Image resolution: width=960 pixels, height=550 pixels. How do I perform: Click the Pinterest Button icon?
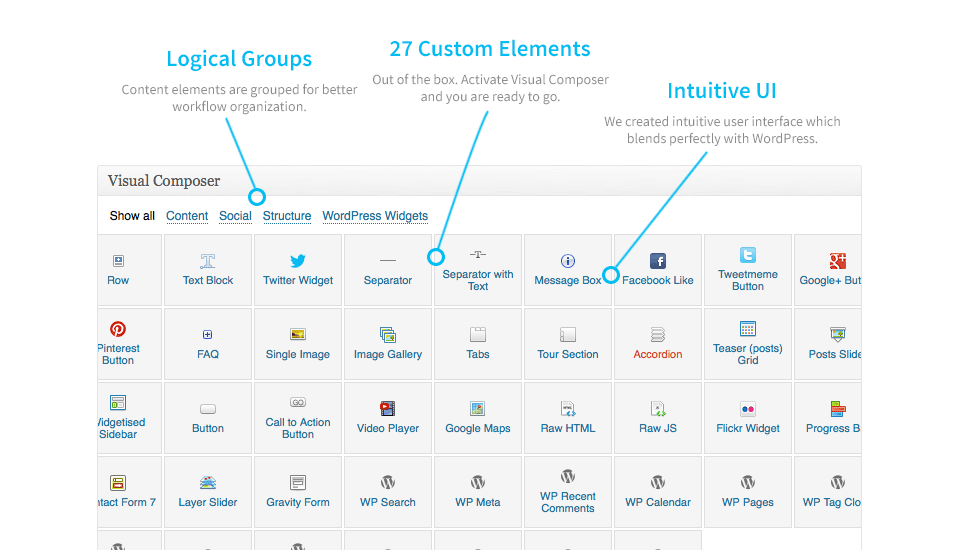(x=118, y=329)
